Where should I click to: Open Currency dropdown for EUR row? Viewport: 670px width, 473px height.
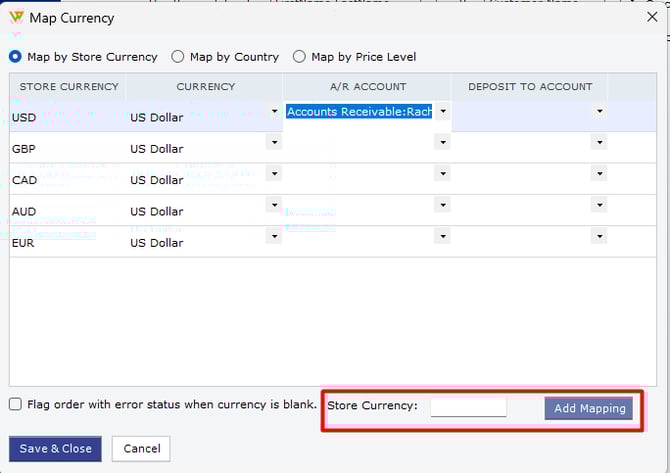274,236
